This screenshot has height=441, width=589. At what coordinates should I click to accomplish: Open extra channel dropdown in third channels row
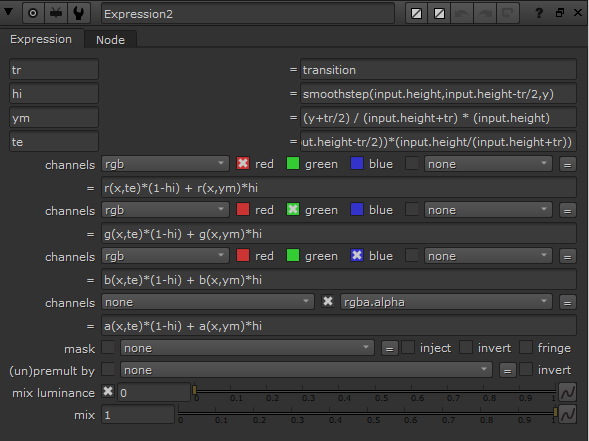(488, 256)
